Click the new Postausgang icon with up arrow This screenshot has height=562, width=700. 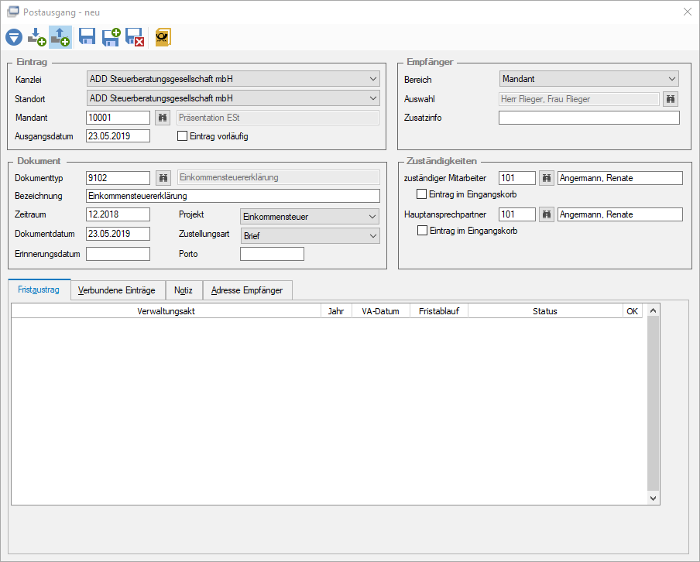(60, 37)
